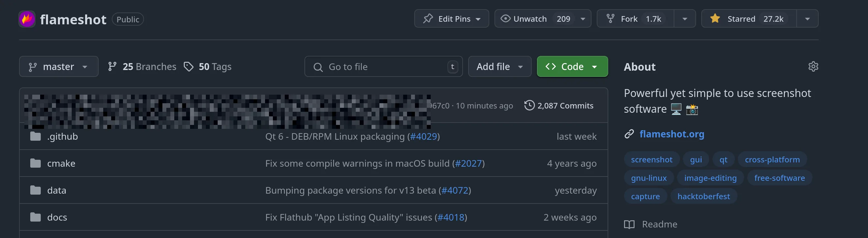Click the '2 weeks ago' timestamp

pyautogui.click(x=570, y=217)
